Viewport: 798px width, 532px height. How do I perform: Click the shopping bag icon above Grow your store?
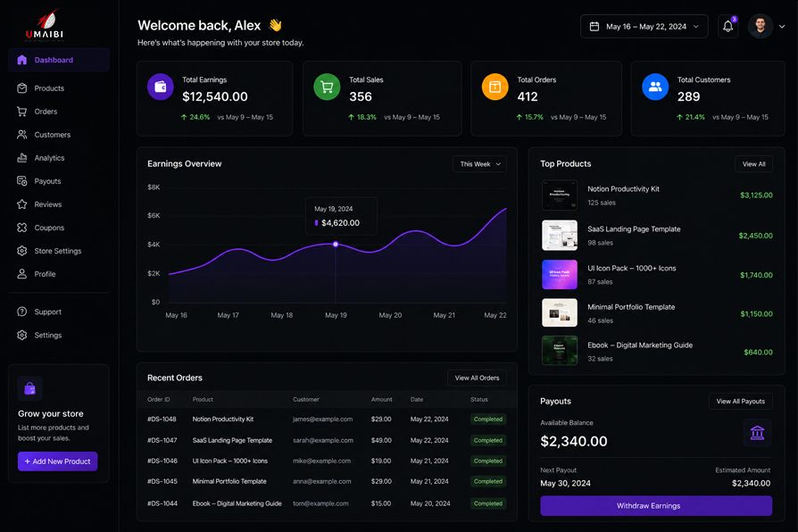tap(30, 389)
